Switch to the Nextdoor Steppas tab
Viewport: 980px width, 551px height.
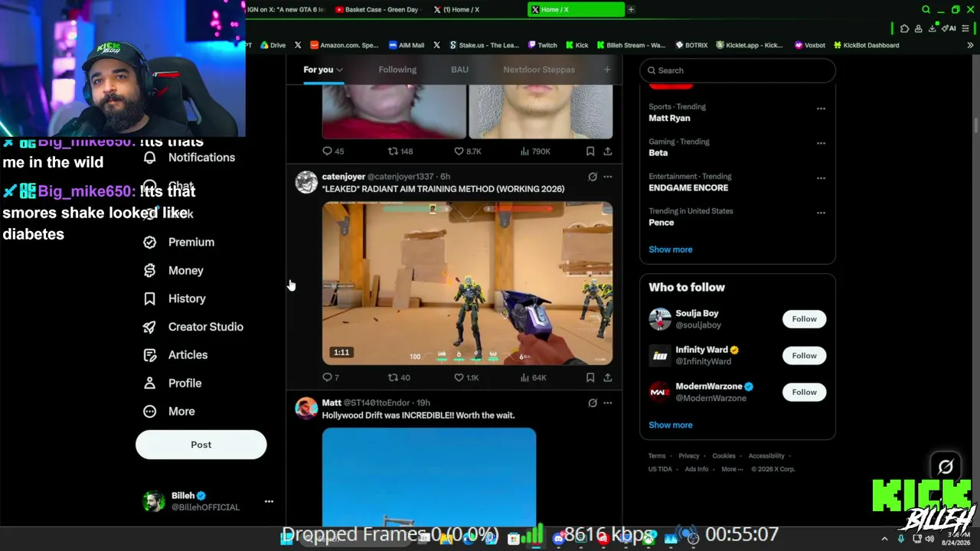click(539, 70)
